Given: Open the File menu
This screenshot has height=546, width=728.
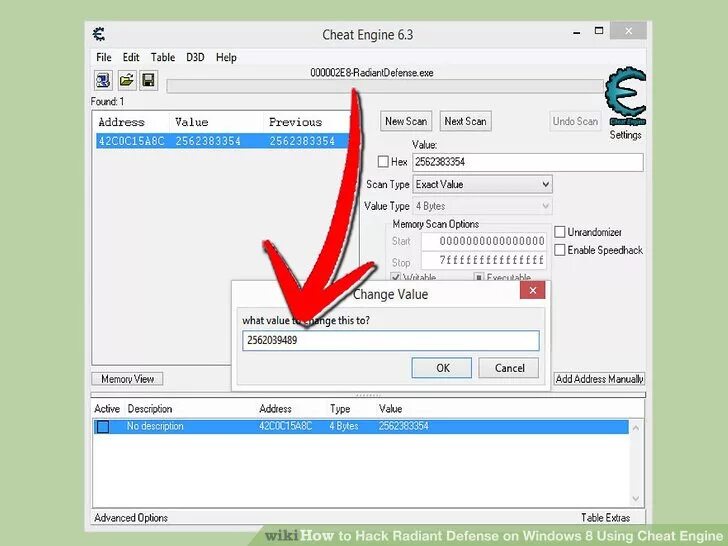Looking at the screenshot, I should (104, 57).
